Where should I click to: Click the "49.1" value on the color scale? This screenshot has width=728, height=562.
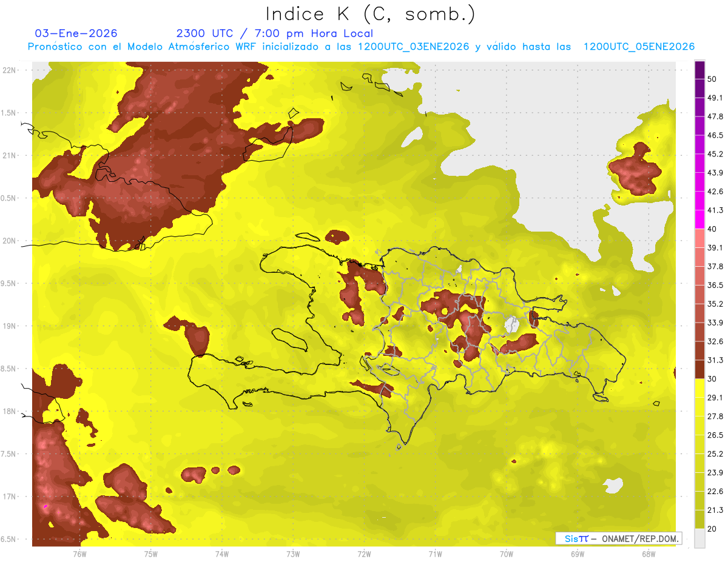pyautogui.click(x=715, y=98)
